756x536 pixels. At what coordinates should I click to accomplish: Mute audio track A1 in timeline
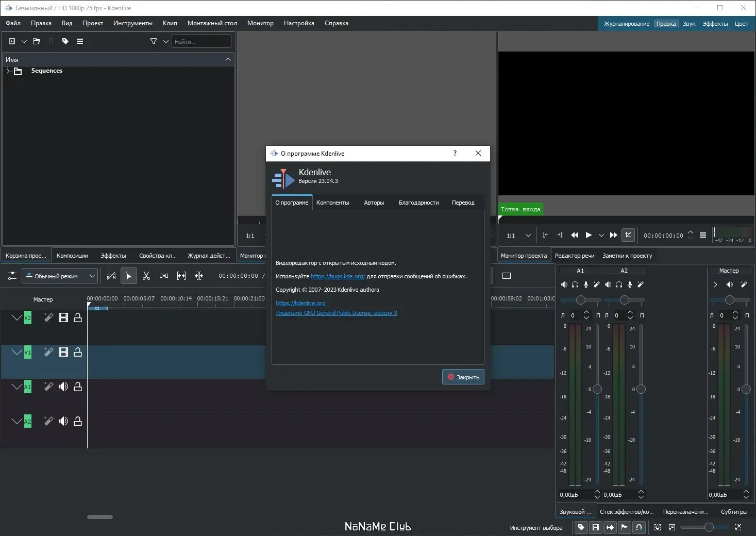pyautogui.click(x=63, y=387)
